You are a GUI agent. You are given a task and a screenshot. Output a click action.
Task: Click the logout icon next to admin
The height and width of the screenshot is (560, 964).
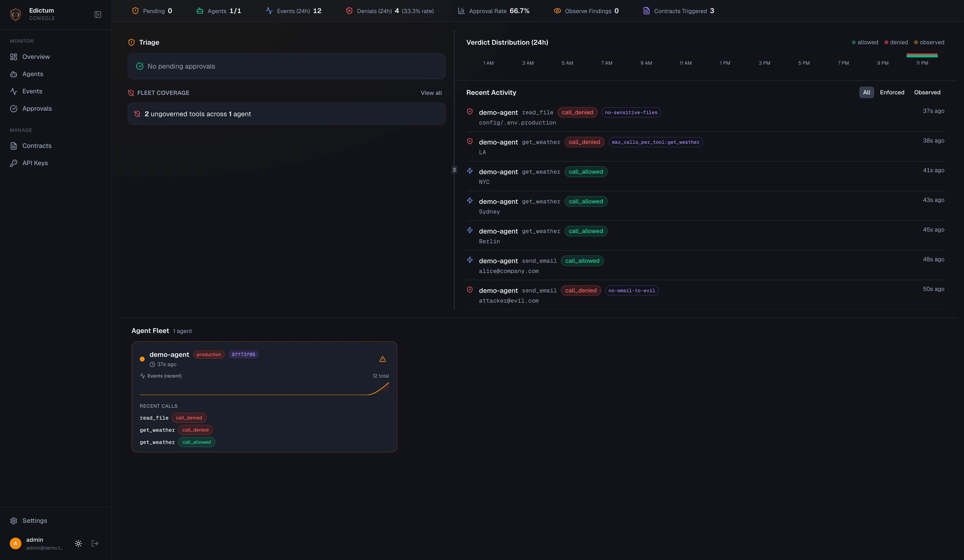[95, 543]
